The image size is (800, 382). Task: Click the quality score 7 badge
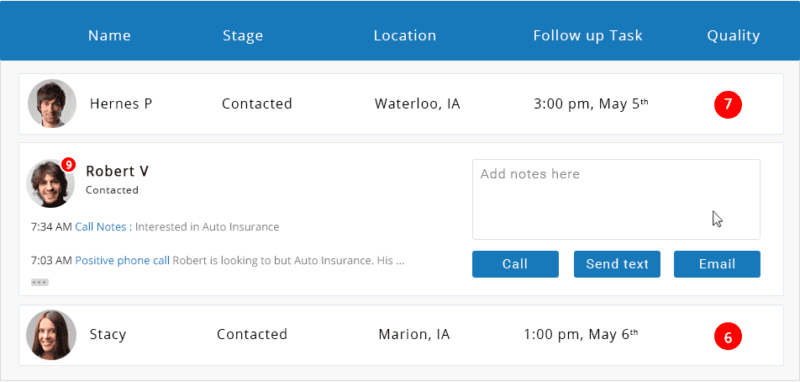coord(728,105)
